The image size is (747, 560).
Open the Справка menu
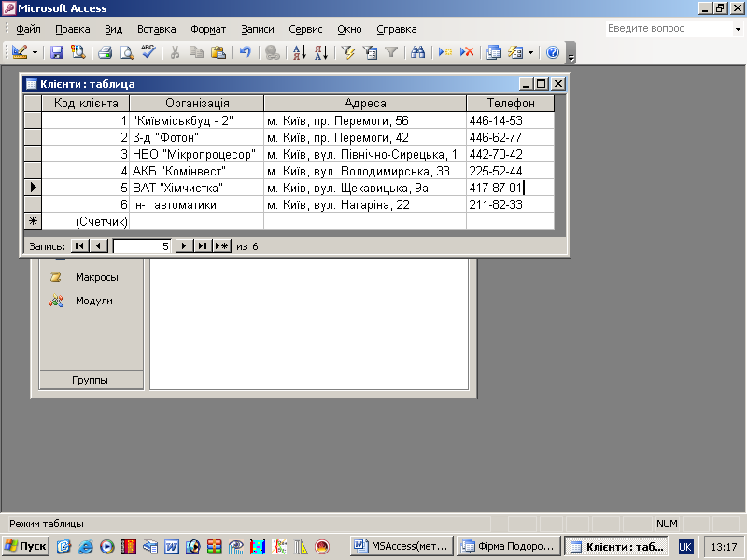pyautogui.click(x=396, y=29)
